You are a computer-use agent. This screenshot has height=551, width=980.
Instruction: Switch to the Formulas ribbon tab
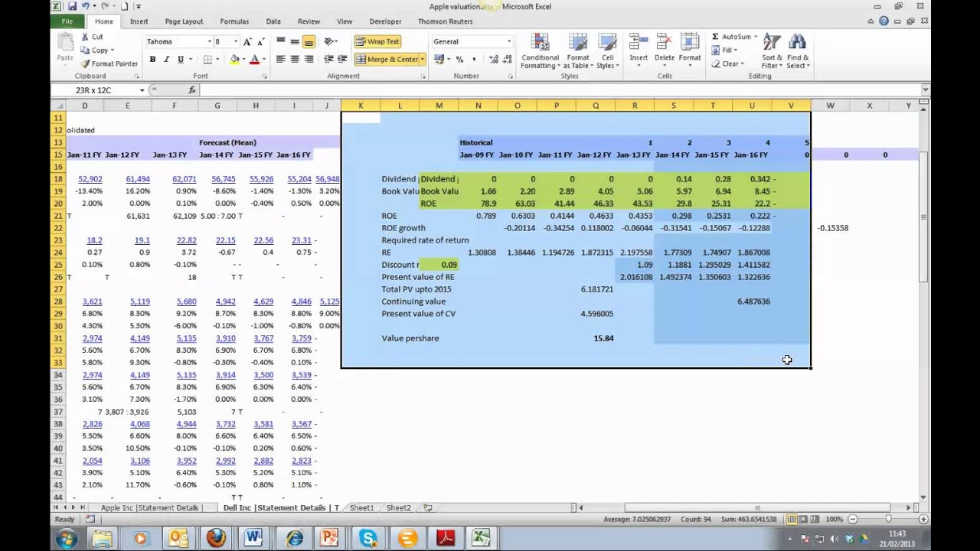tap(234, 21)
